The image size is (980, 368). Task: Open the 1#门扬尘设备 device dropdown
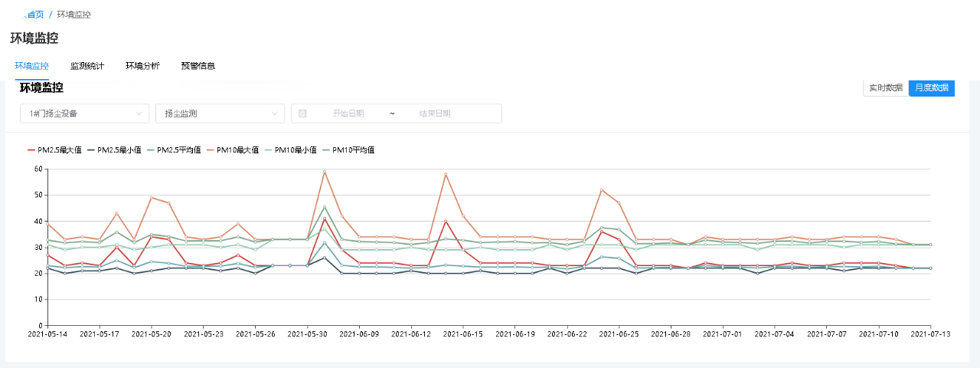point(84,113)
